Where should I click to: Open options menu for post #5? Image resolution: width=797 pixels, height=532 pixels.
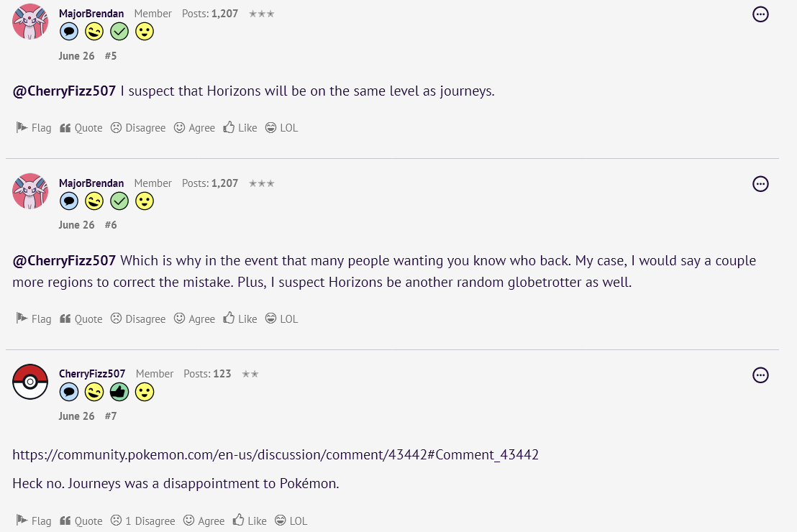[x=760, y=14]
